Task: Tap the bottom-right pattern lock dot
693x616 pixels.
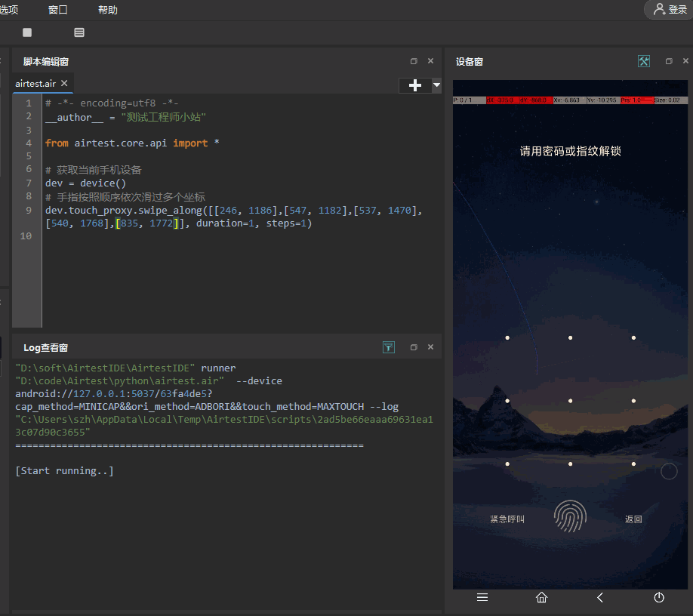Action: tap(633, 464)
